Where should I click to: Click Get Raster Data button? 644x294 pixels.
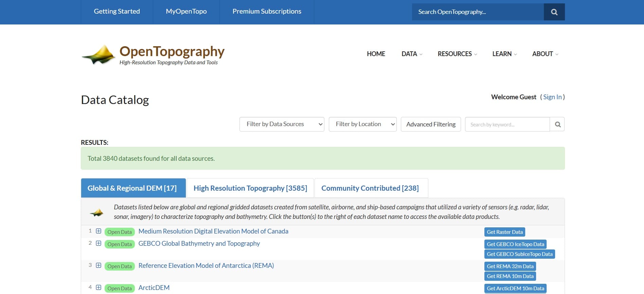pos(504,232)
